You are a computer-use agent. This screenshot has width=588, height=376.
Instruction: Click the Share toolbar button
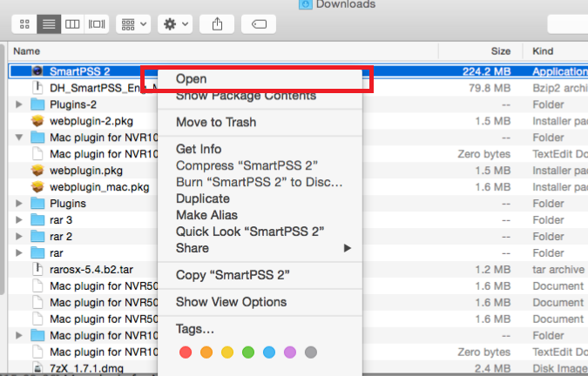coord(217,24)
